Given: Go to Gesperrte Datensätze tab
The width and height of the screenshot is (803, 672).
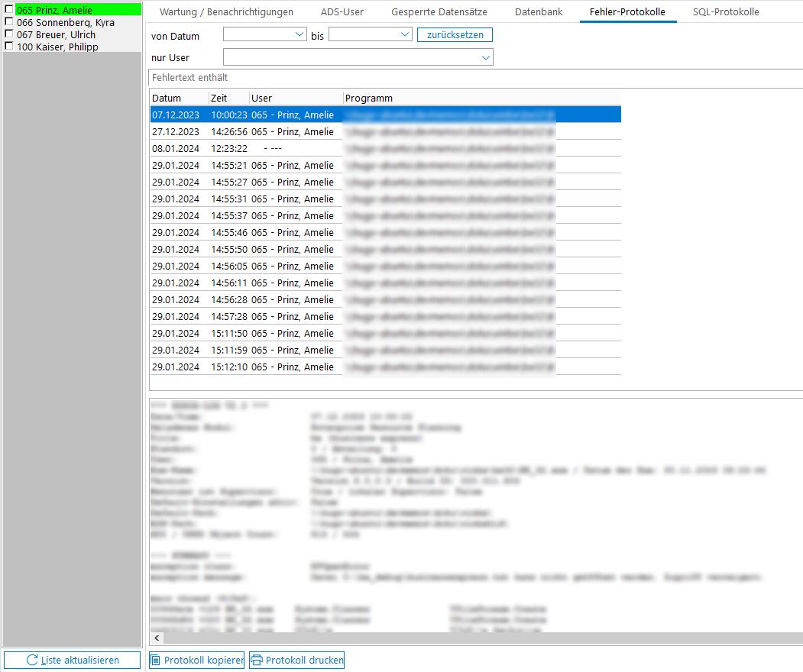Looking at the screenshot, I should (x=439, y=12).
